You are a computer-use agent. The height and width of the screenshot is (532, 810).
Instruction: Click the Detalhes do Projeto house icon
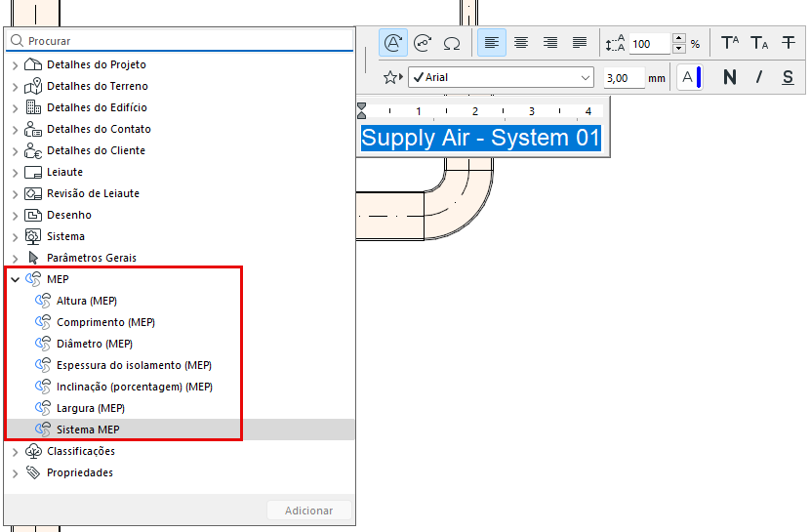tap(33, 64)
